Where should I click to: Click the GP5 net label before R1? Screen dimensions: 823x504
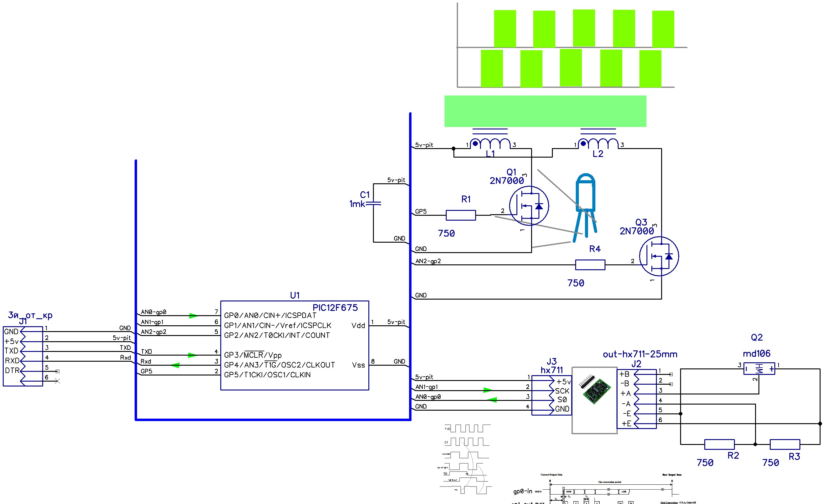(x=421, y=211)
